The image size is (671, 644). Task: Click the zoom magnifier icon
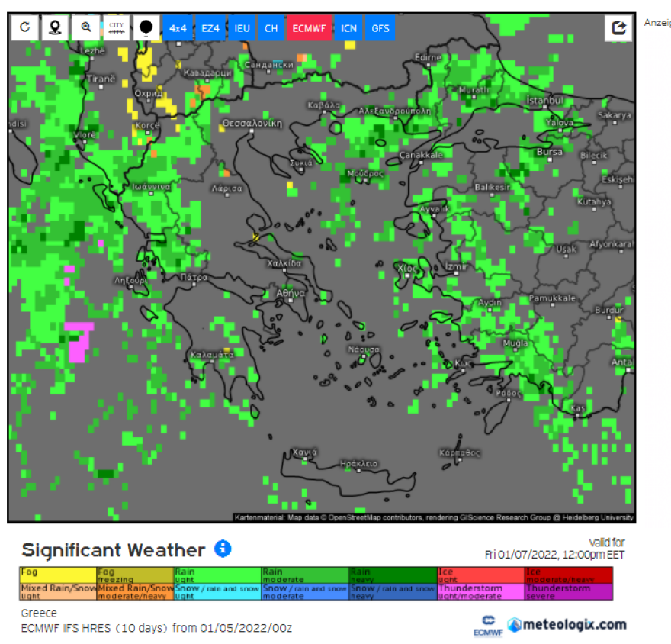[86, 27]
